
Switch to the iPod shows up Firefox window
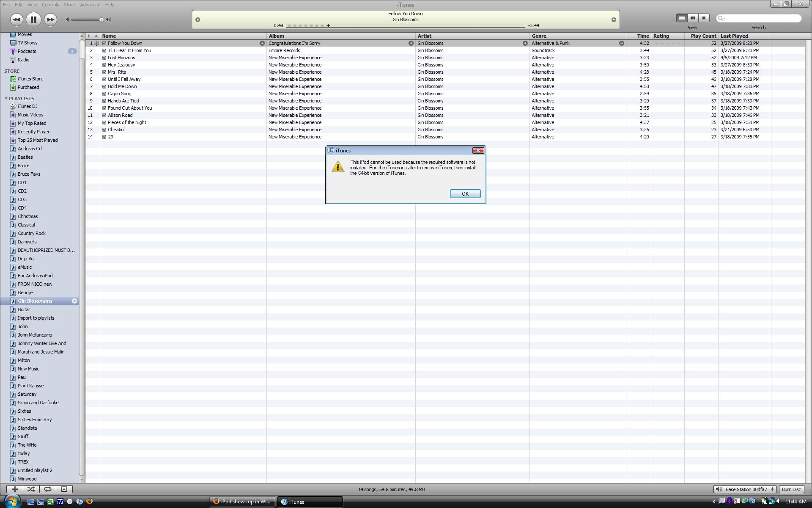tap(242, 502)
